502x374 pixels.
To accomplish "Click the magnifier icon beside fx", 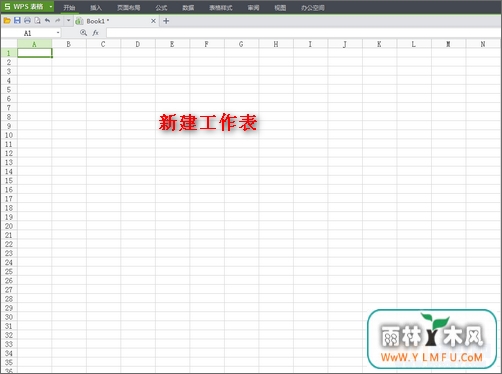I will click(x=83, y=33).
